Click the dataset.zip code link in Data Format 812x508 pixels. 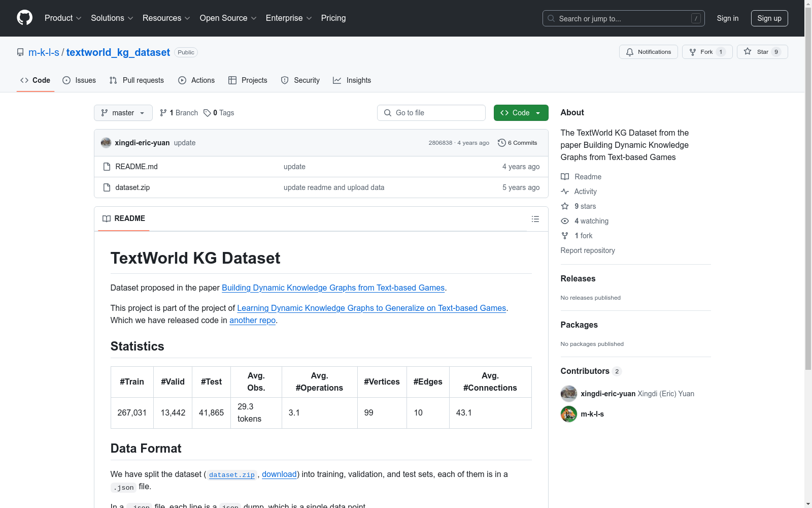pos(232,475)
